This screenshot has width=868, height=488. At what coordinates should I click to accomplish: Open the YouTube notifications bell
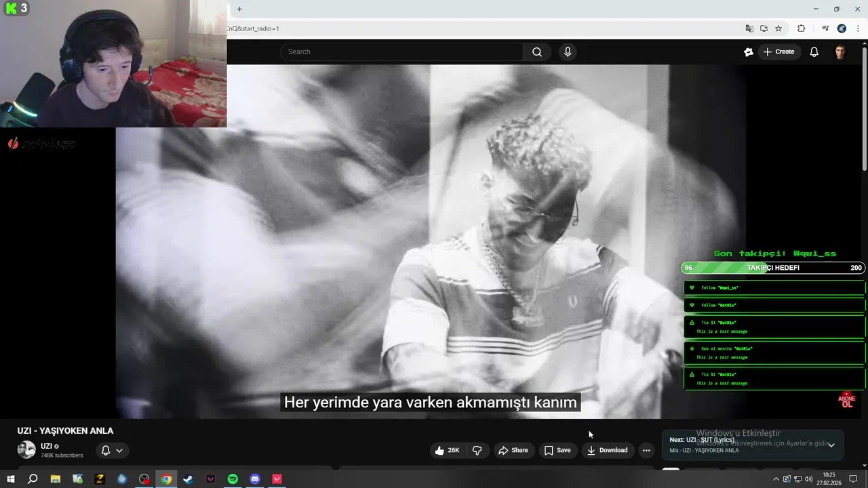click(814, 52)
